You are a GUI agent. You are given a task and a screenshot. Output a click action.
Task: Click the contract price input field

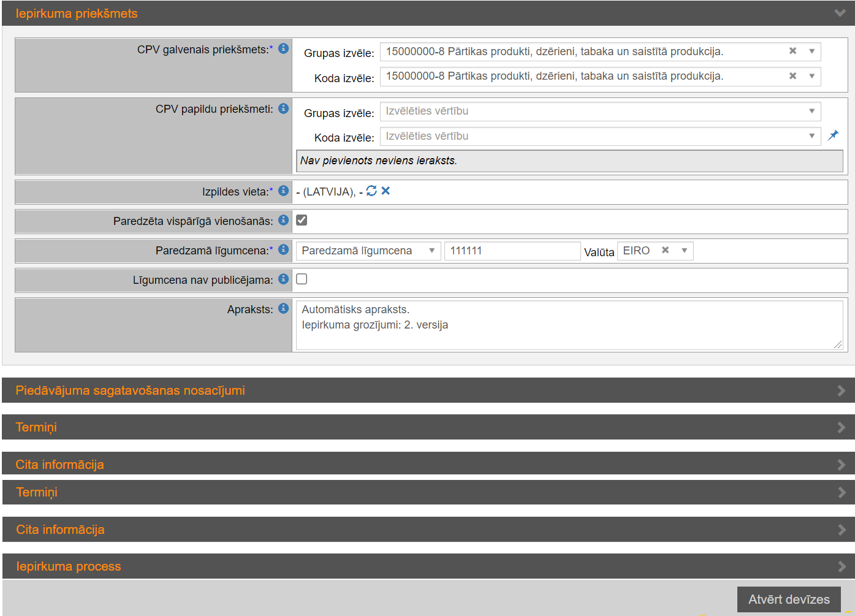point(512,251)
